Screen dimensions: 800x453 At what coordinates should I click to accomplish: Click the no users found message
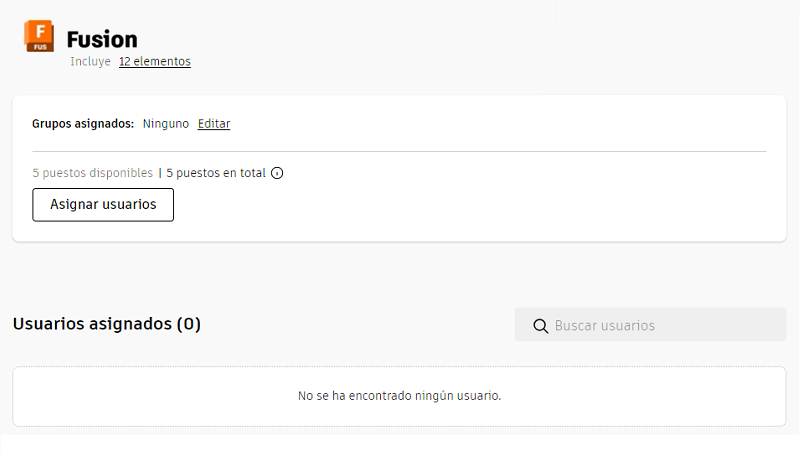pos(399,396)
